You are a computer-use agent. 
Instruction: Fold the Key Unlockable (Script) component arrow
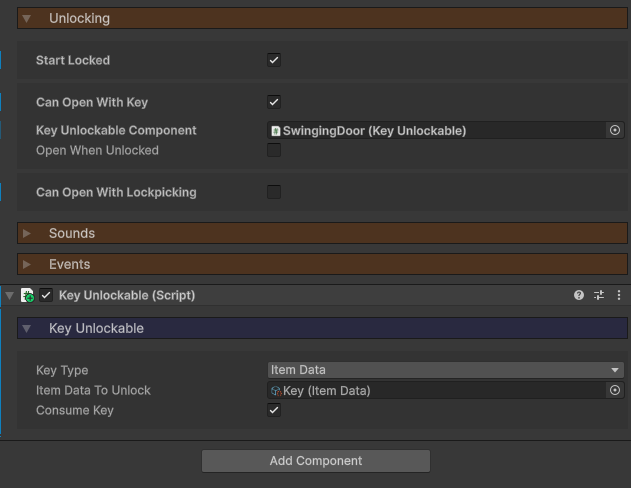10,295
